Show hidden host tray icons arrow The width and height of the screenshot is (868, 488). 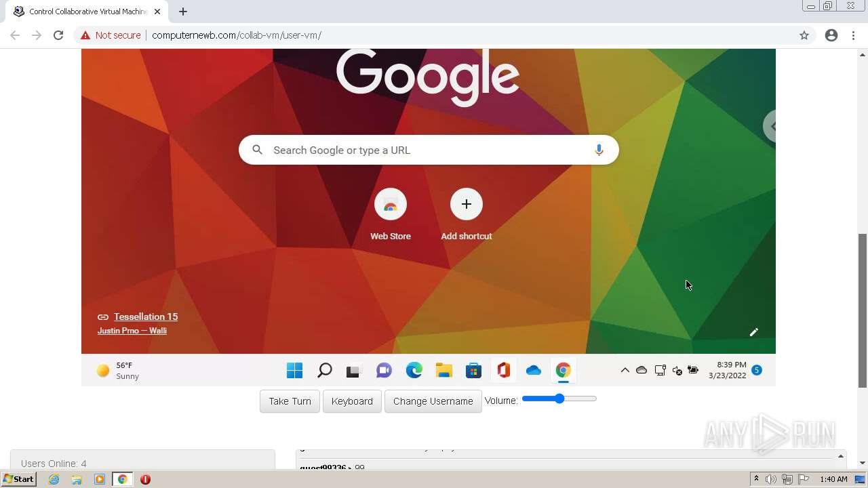coord(756,479)
